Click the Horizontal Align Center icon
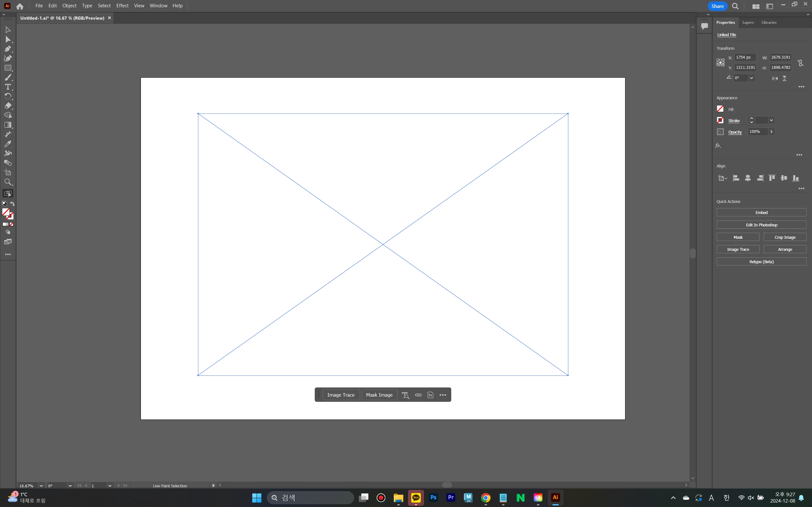812x507 pixels. 748,178
